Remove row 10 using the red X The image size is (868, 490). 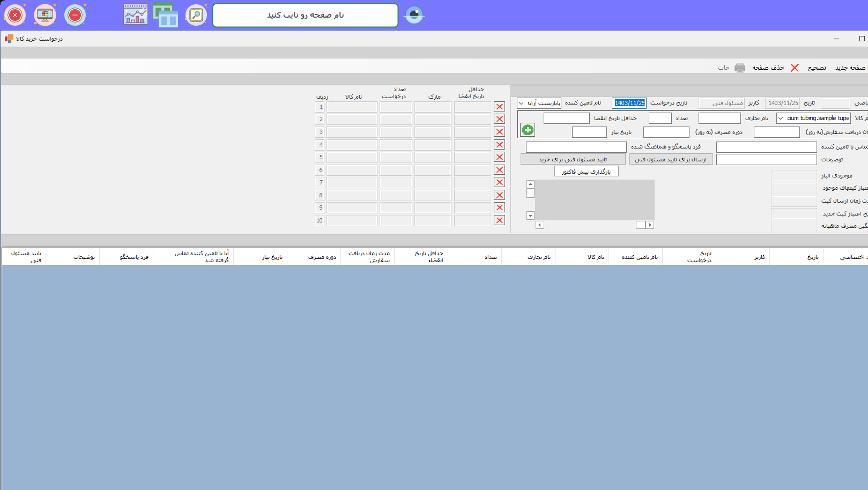tap(499, 220)
